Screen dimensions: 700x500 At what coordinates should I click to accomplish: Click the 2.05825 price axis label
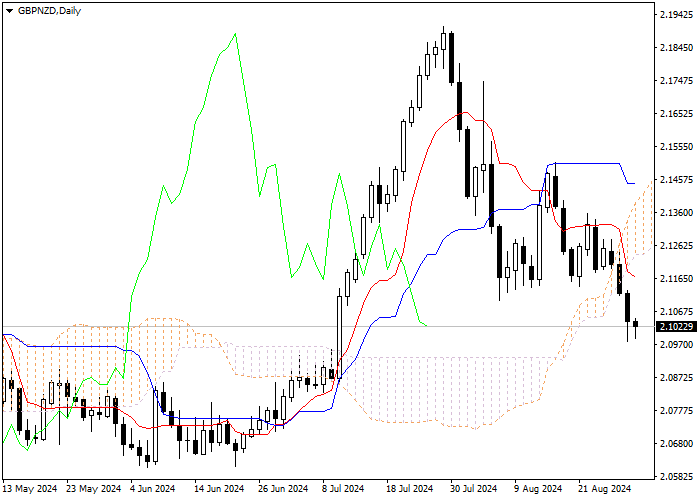tap(676, 477)
